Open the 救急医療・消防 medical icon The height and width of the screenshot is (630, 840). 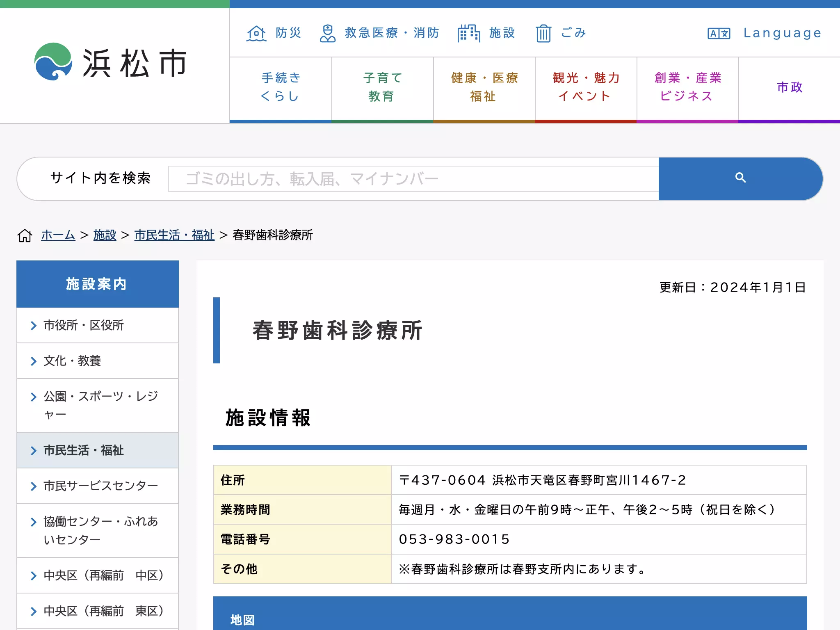point(327,33)
